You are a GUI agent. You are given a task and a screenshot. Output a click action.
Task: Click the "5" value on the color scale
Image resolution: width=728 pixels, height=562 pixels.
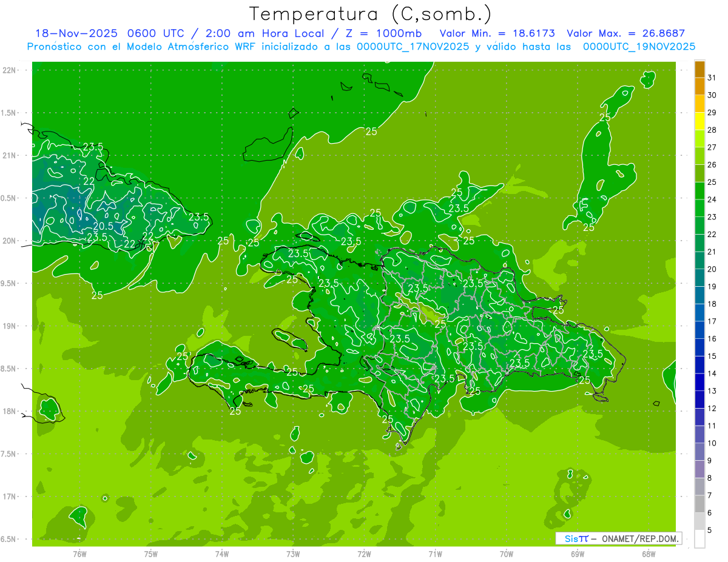[710, 530]
